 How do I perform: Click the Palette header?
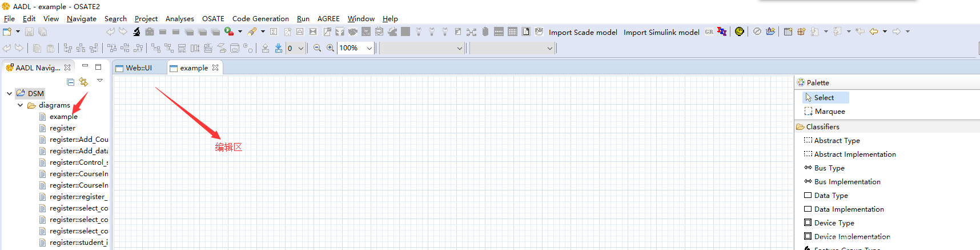pos(887,82)
